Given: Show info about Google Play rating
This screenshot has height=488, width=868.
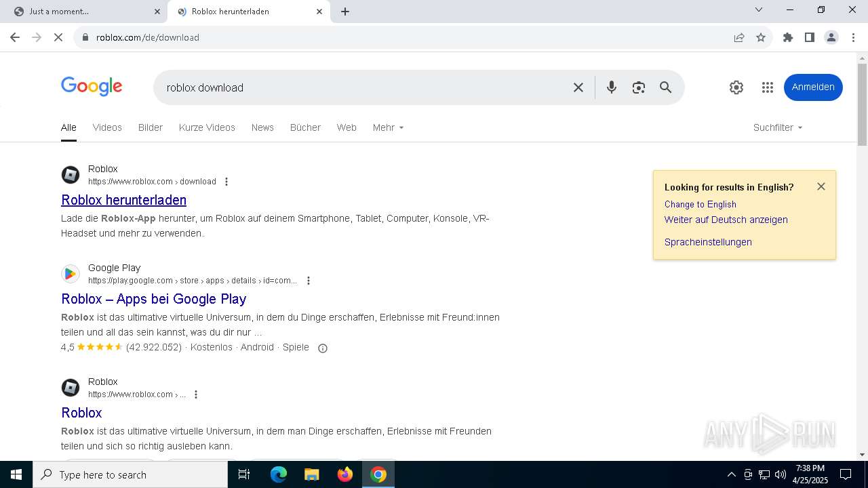Looking at the screenshot, I should (x=323, y=348).
